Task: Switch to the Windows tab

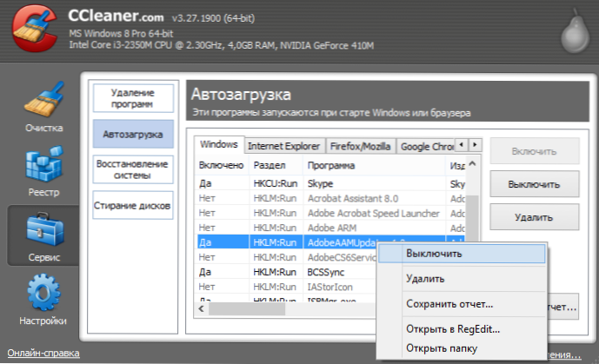Action: 219,144
